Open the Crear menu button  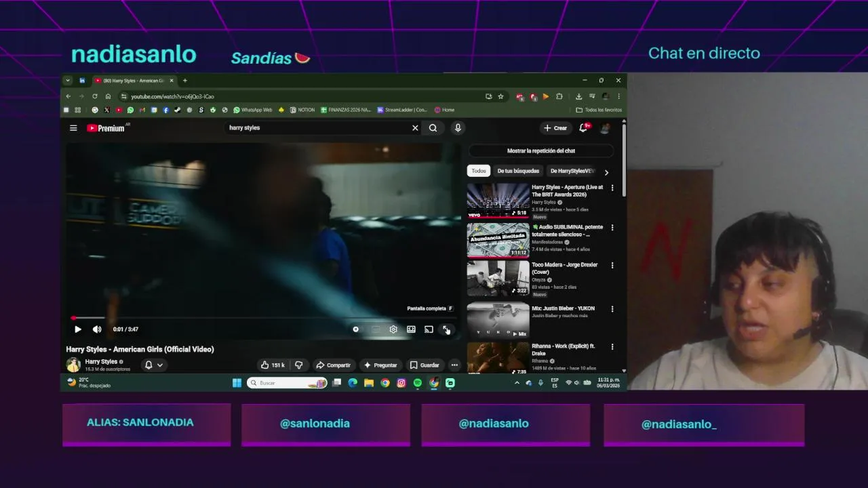pyautogui.click(x=555, y=128)
